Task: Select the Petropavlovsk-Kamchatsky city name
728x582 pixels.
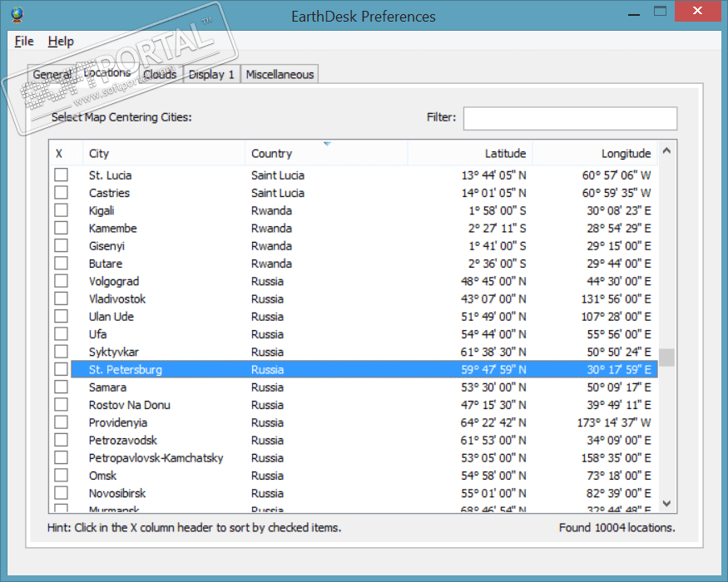Action: tap(156, 458)
